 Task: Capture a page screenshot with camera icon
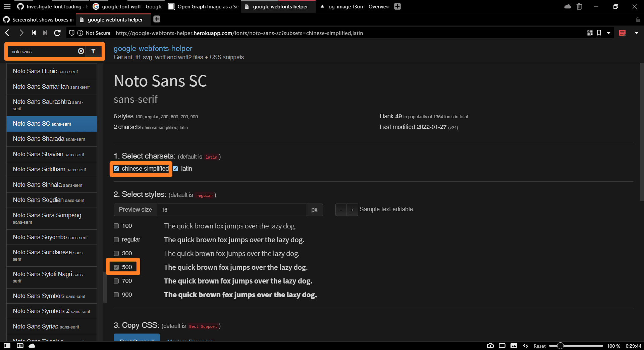[x=490, y=346]
